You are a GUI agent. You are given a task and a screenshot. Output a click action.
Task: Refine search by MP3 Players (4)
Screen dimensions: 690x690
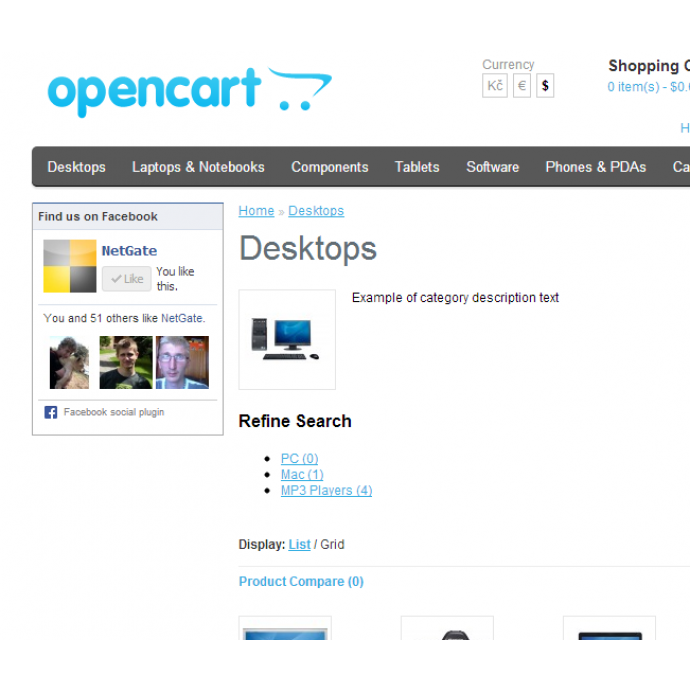326,490
